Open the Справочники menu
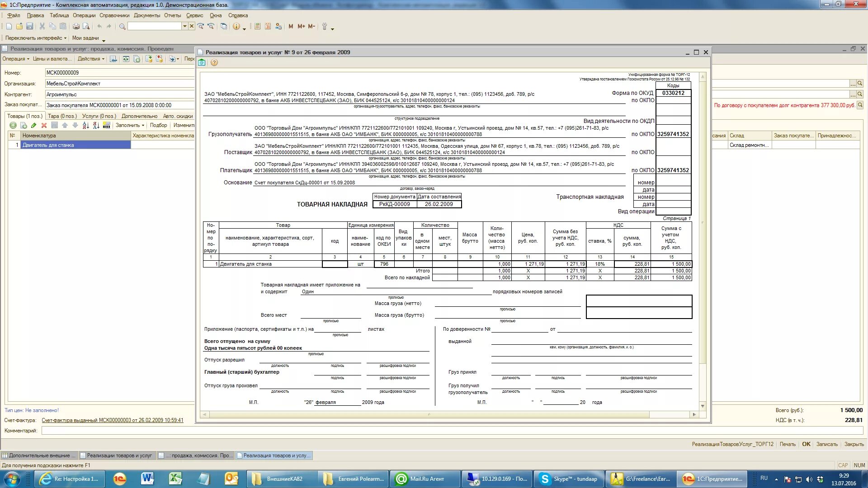 [114, 15]
